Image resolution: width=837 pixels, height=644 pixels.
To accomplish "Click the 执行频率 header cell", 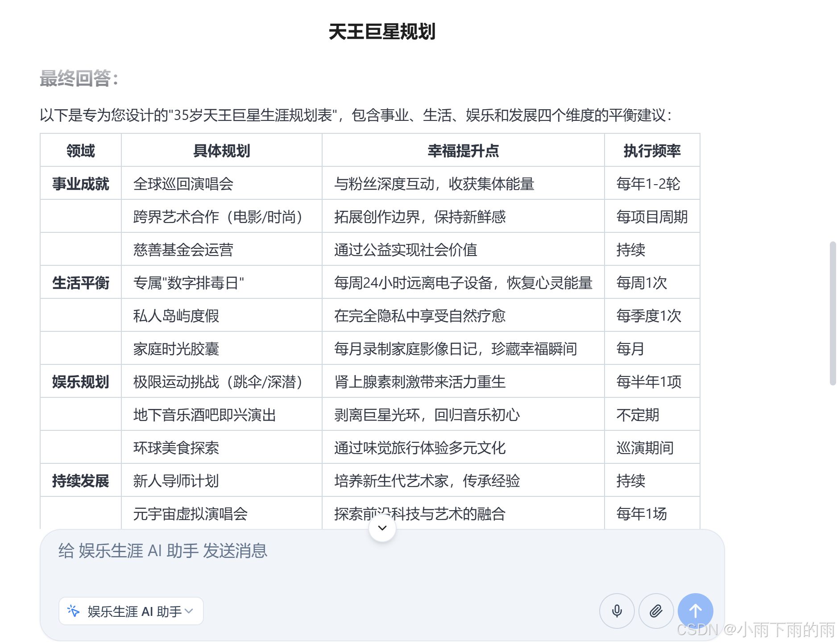I will (x=652, y=151).
